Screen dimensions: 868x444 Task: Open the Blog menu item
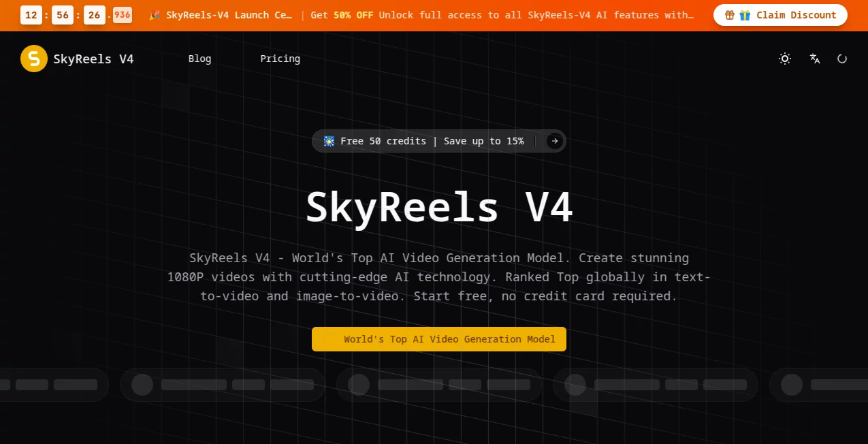coord(199,59)
